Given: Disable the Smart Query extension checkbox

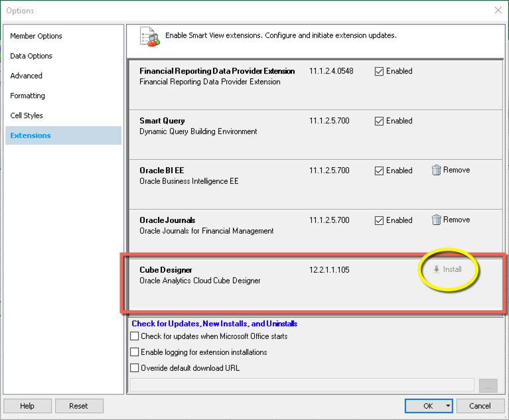Looking at the screenshot, I should (379, 121).
